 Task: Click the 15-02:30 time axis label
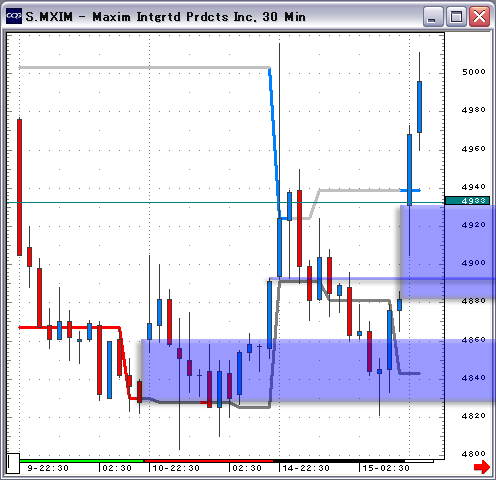click(x=386, y=468)
